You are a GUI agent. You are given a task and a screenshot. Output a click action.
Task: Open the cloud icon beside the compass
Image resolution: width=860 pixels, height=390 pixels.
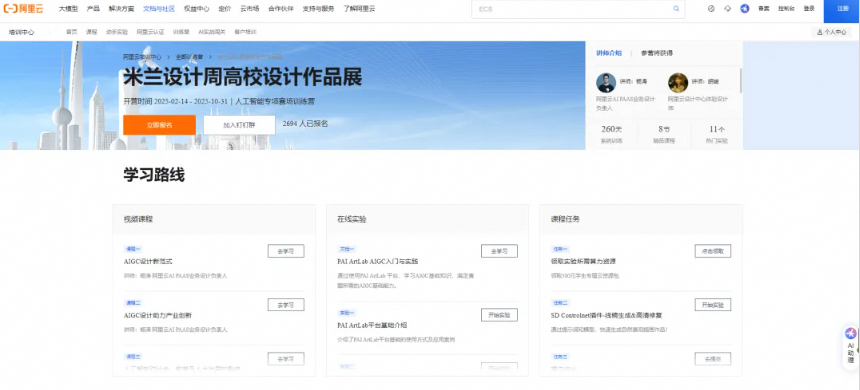[728, 9]
